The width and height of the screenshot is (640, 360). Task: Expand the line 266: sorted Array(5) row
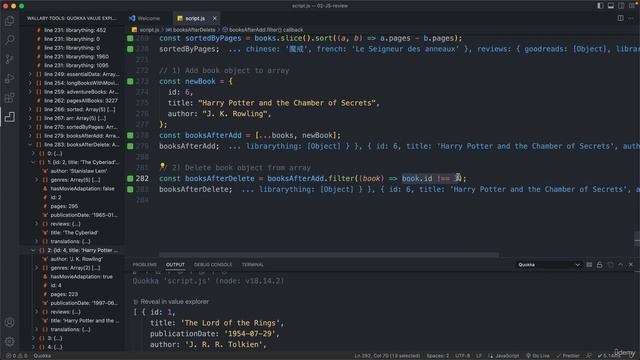[x=30, y=109]
